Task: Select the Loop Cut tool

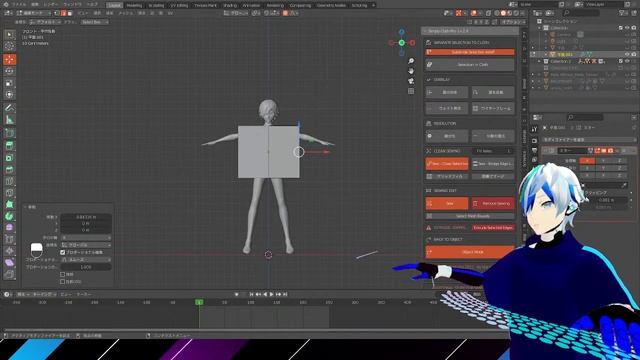Action: click(x=9, y=181)
